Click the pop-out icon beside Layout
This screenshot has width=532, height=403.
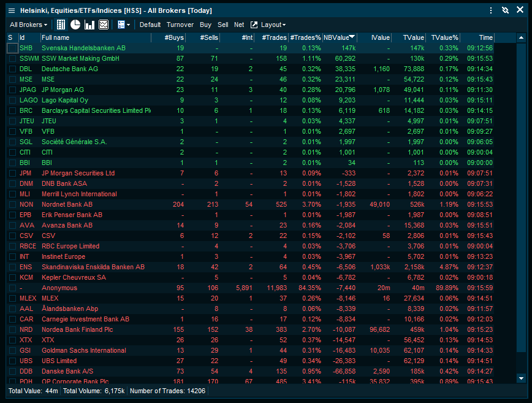click(254, 25)
